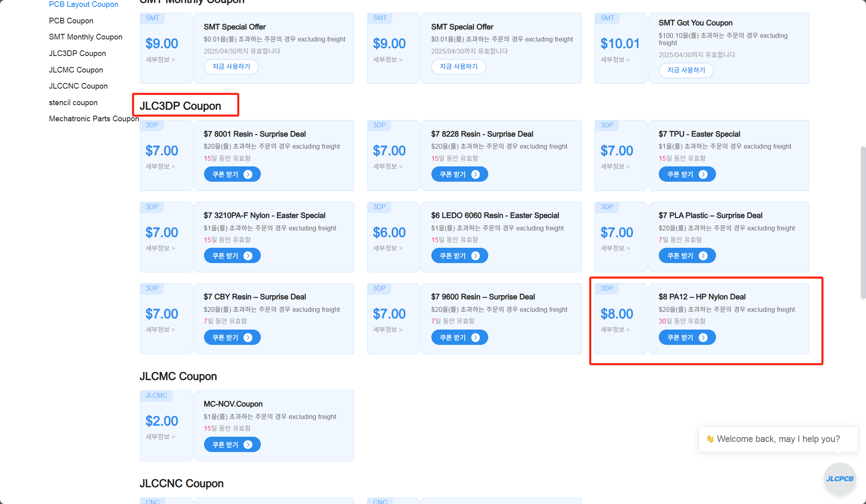Screen dimensions: 866x504
Task: Click the '$6 LEDO 6060 Resin - Easter Special' title
Action: [x=495, y=216]
